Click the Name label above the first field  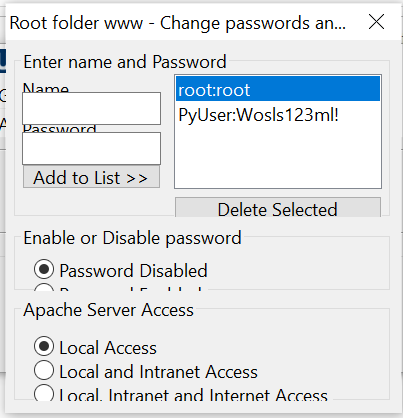(x=46, y=87)
